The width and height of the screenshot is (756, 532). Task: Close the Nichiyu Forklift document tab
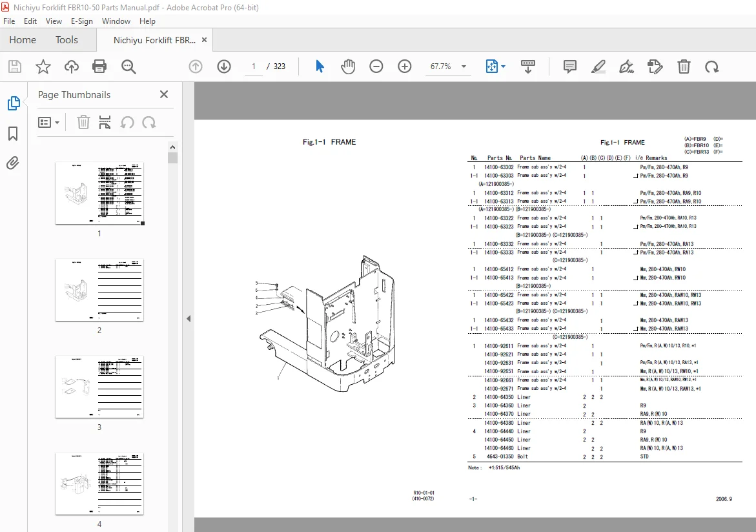(x=205, y=40)
